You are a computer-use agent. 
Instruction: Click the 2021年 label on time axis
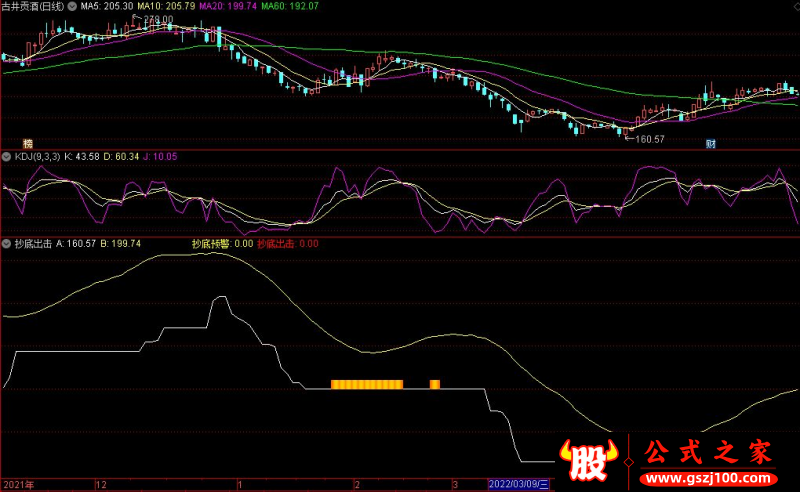(19, 484)
